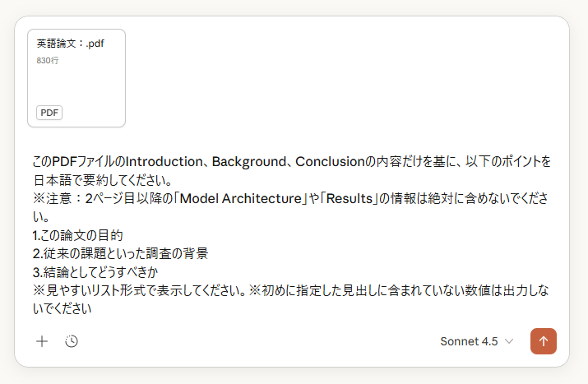Image resolution: width=588 pixels, height=384 pixels.
Task: Expand the chevron next to Sonnet 4.5
Action: (x=509, y=341)
